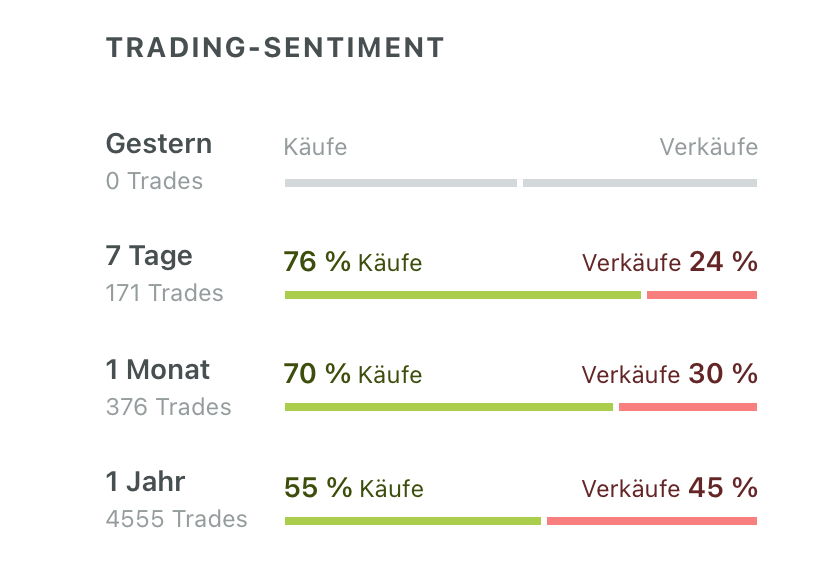Click the Verkäufe 45 % value
821x576 pixels.
(669, 488)
